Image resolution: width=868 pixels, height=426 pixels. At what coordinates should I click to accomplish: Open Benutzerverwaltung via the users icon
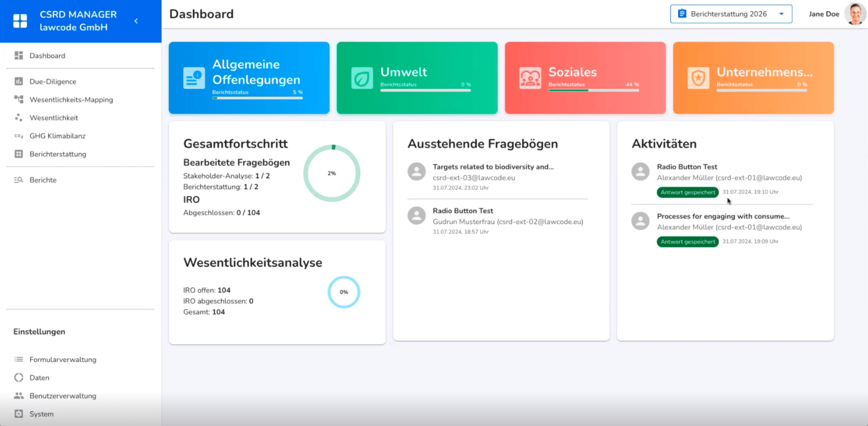[x=18, y=396]
